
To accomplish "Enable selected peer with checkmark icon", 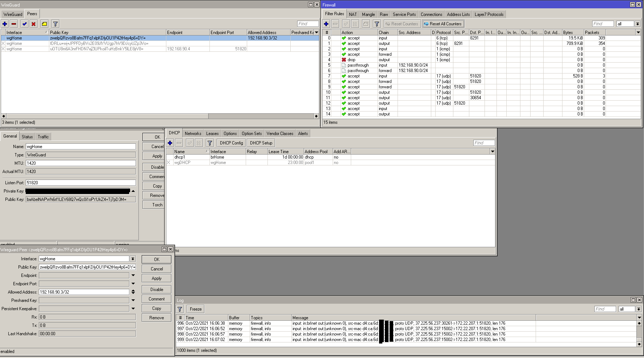I will pos(24,24).
